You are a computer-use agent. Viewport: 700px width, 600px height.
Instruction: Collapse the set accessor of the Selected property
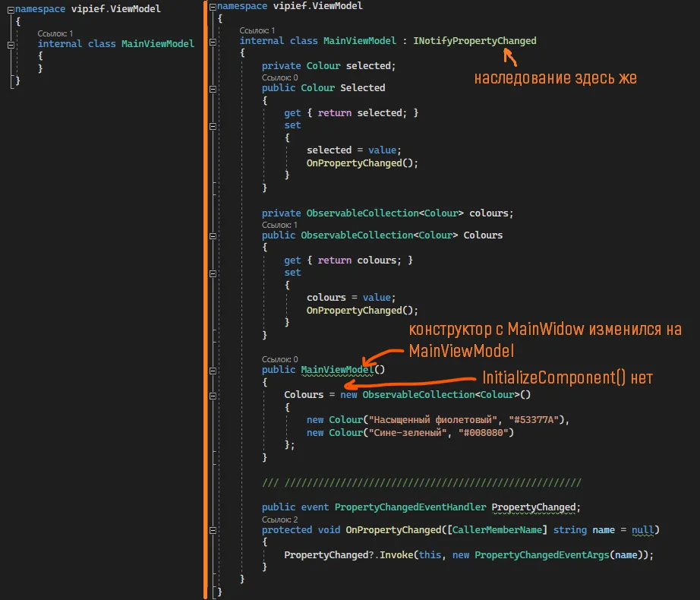(x=213, y=126)
